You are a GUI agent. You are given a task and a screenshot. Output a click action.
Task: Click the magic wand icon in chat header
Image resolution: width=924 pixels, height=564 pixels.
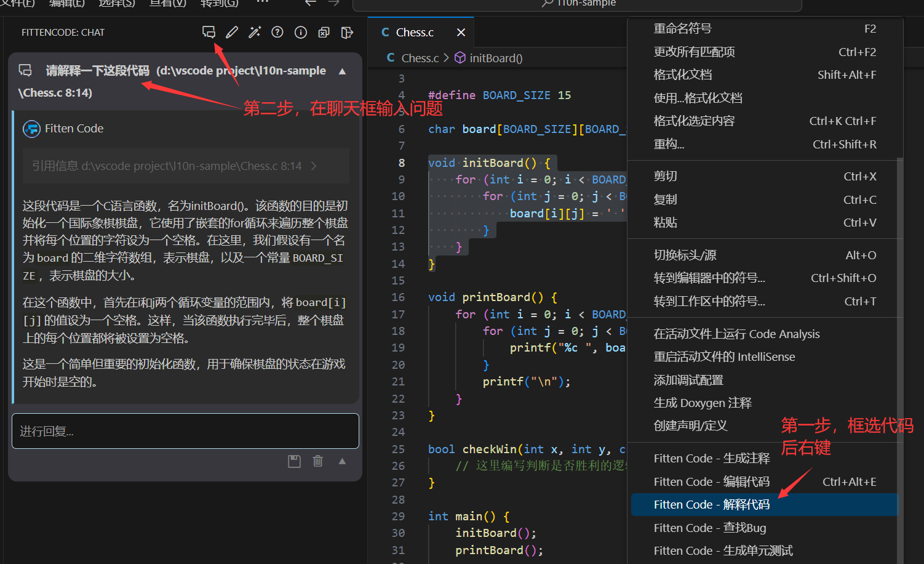(x=255, y=32)
